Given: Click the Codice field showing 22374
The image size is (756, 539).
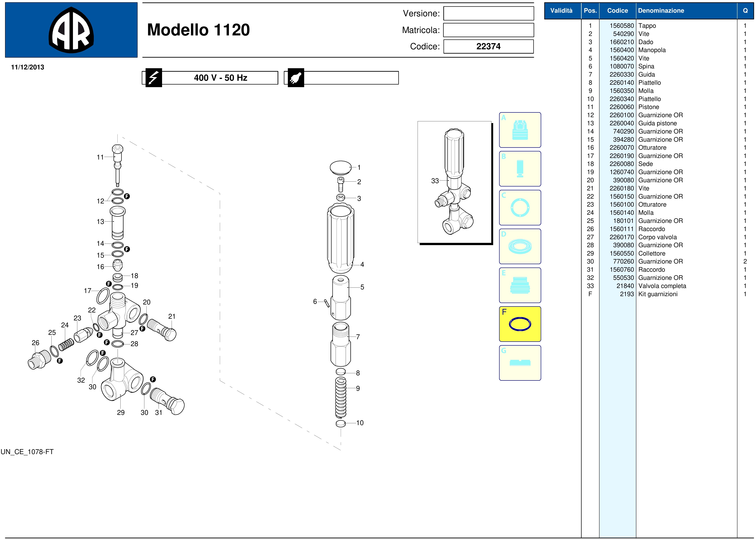Looking at the screenshot, I should tap(488, 47).
